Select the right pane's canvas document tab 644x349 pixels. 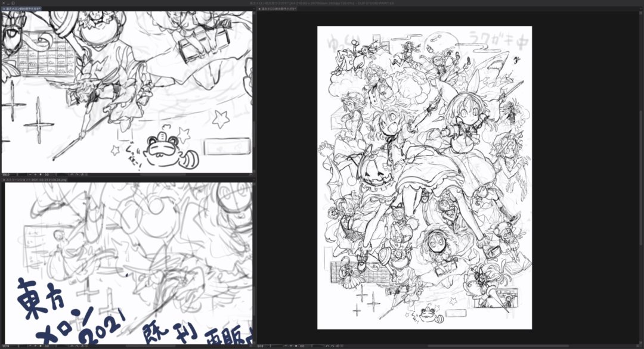click(x=277, y=8)
